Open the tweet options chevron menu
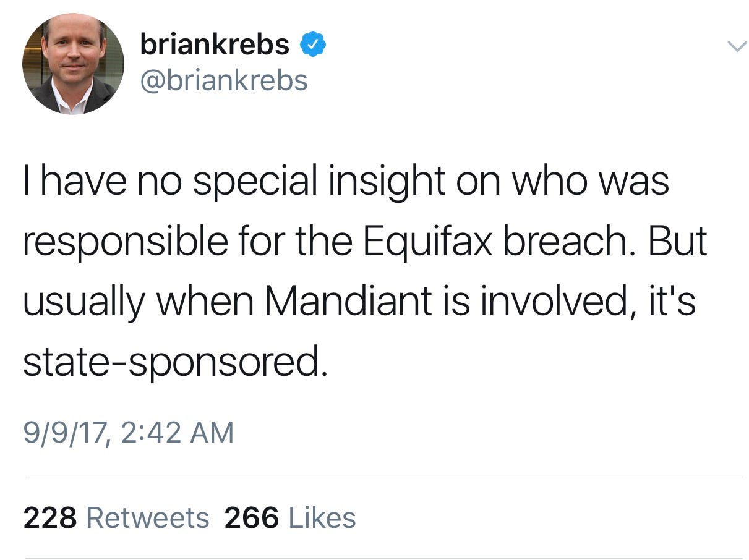The image size is (749, 560). 735,47
